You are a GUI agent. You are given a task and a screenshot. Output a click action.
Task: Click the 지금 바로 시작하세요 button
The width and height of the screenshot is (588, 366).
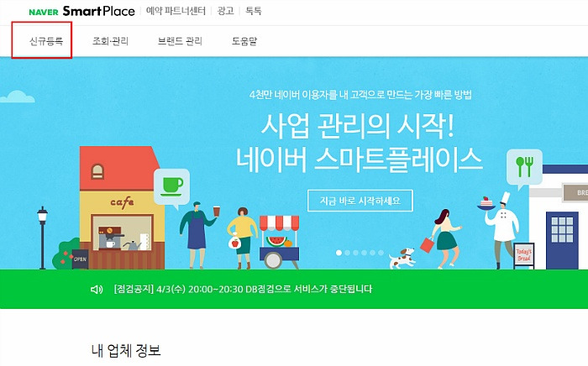pos(360,201)
